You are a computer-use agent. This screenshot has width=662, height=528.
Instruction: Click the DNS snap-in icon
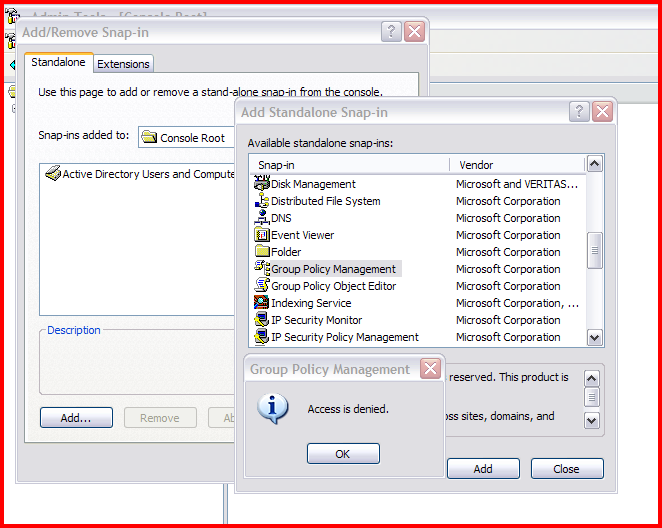point(262,218)
